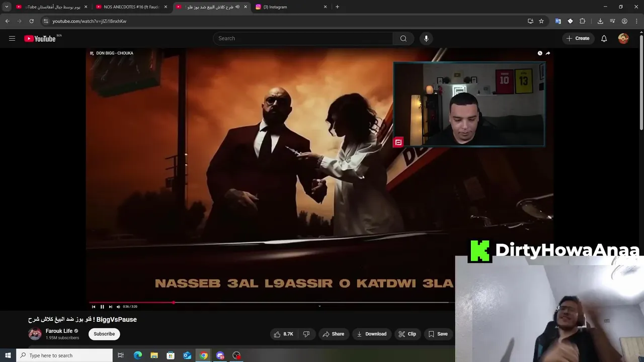Open media controls toolbar icon

coord(612,21)
